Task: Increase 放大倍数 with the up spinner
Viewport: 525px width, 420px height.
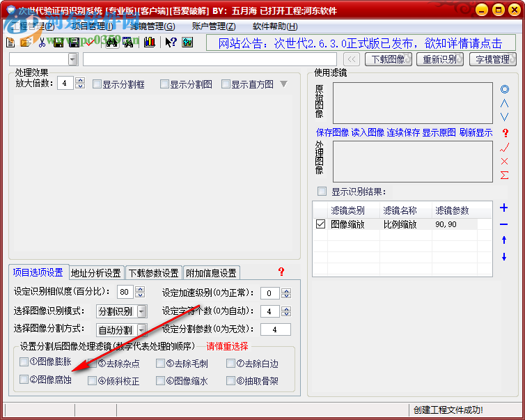Action: coord(80,80)
